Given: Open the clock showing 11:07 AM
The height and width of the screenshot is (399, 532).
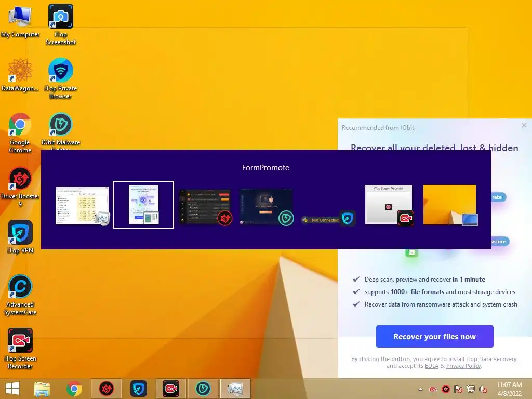Looking at the screenshot, I should [x=509, y=389].
